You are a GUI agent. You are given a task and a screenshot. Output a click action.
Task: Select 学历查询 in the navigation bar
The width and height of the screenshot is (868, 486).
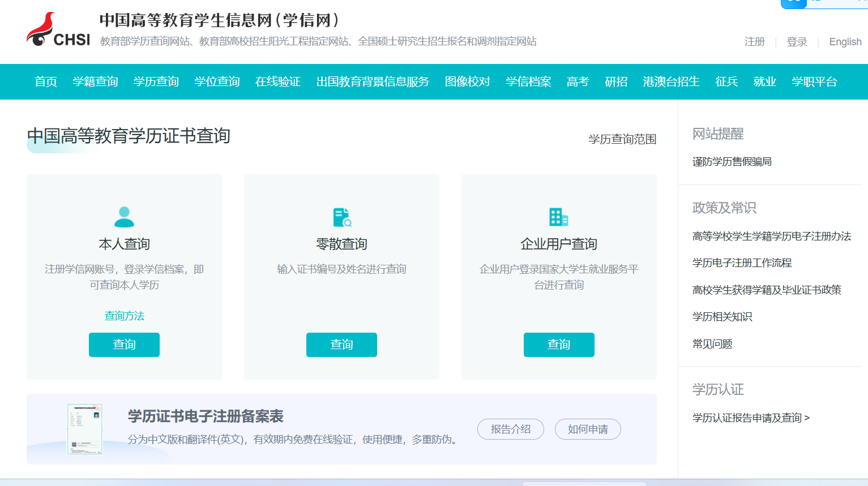(156, 81)
